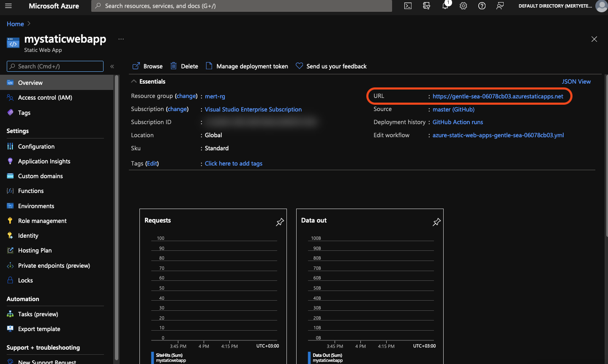Open the account avatar menu
The height and width of the screenshot is (364, 608).
pyautogui.click(x=601, y=6)
